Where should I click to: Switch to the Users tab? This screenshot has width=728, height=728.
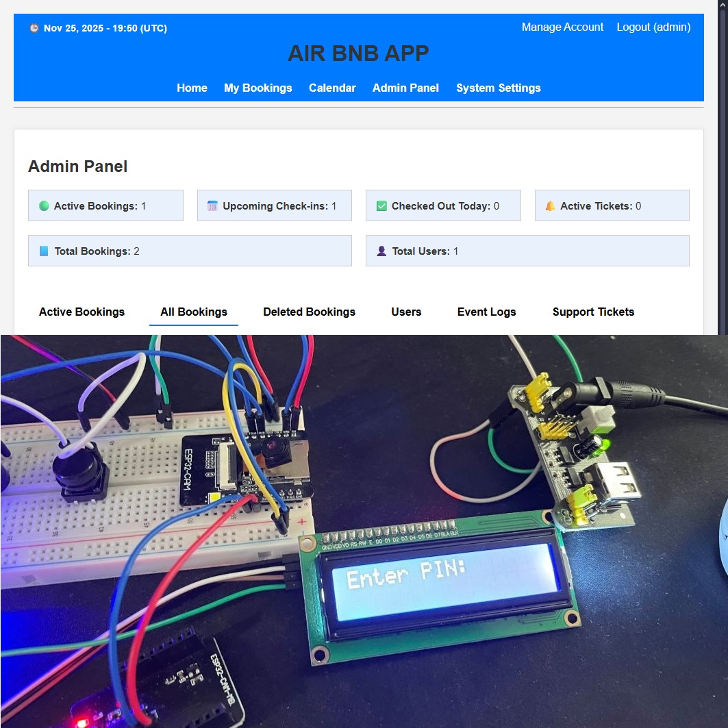[x=406, y=312]
